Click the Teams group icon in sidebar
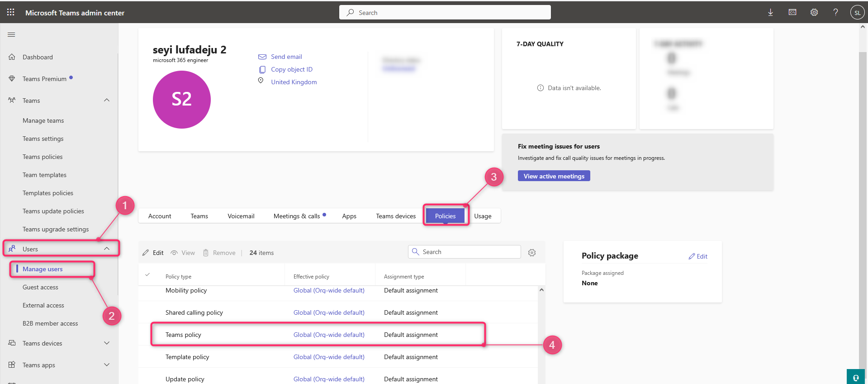 click(12, 101)
